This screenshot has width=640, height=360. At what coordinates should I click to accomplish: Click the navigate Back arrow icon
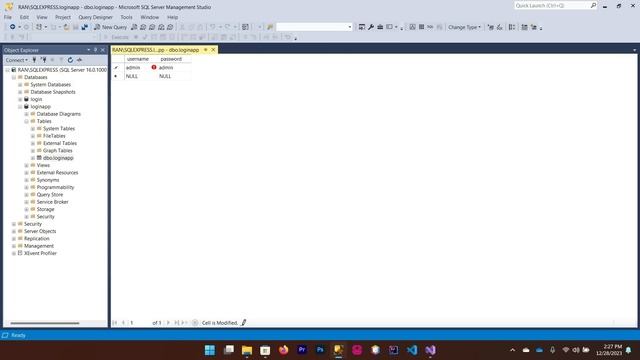(13, 27)
